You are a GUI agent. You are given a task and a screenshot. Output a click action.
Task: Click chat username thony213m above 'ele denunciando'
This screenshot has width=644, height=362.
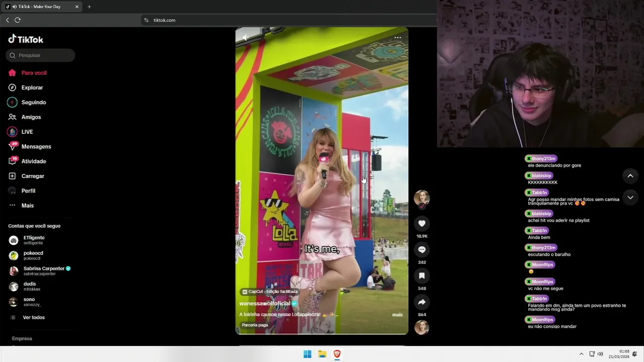pyautogui.click(x=541, y=158)
